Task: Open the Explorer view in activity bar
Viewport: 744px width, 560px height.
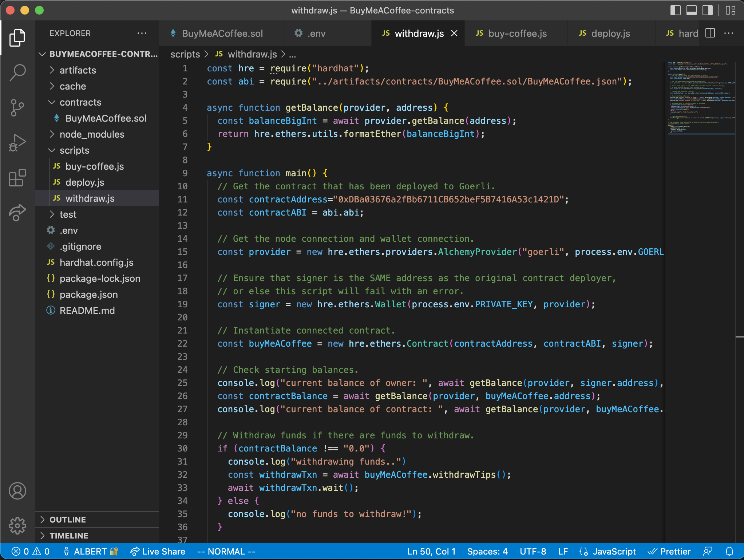Action: tap(17, 38)
